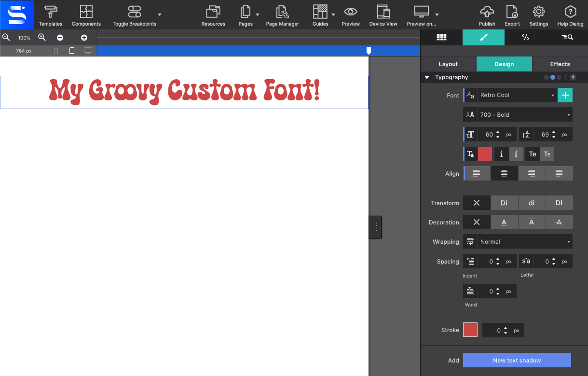Viewport: 588px width, 376px height.
Task: Open the Help Dialog
Action: click(x=570, y=15)
